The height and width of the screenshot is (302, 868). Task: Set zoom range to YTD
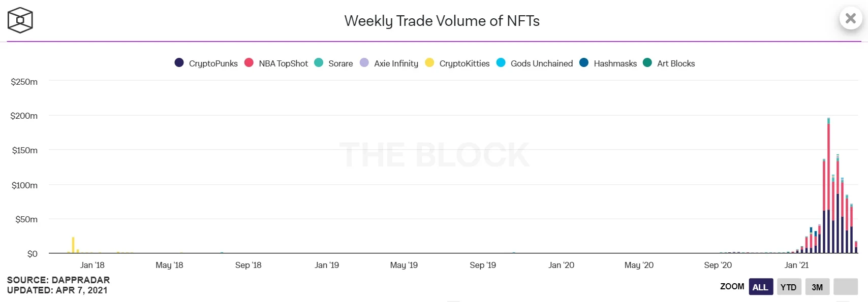(x=789, y=287)
